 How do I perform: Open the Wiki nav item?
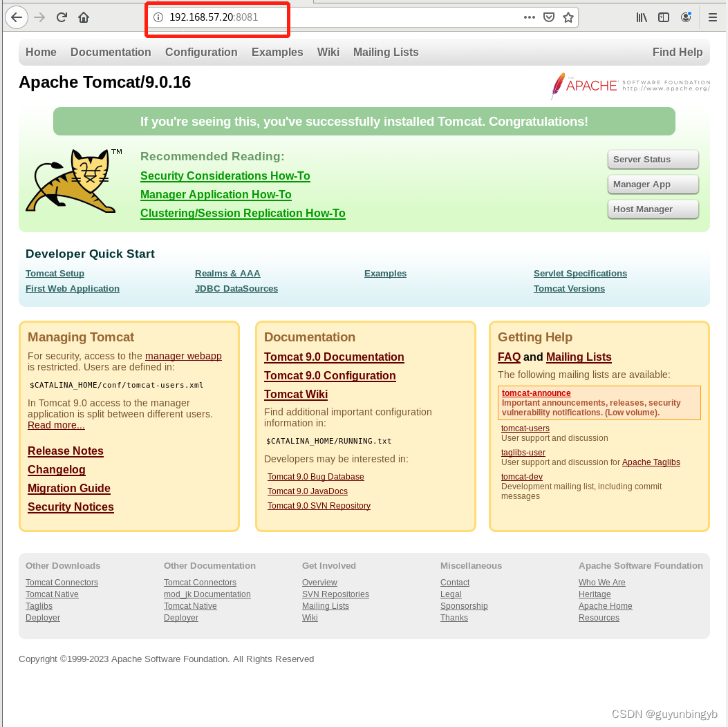click(328, 53)
